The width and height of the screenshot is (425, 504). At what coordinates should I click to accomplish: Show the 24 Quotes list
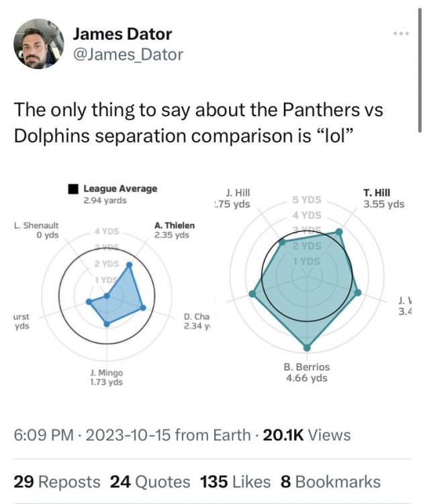[x=150, y=482]
